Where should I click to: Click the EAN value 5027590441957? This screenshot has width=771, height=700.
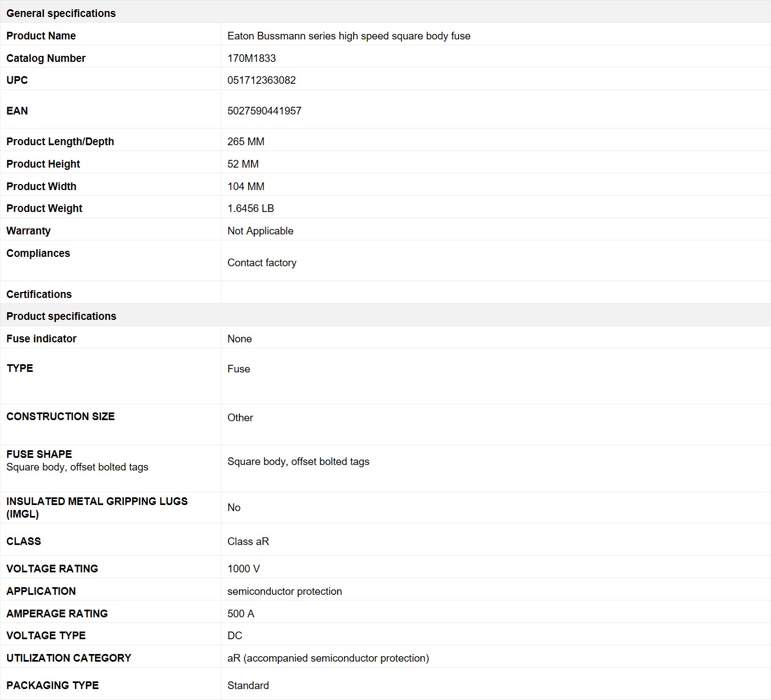pyautogui.click(x=264, y=111)
